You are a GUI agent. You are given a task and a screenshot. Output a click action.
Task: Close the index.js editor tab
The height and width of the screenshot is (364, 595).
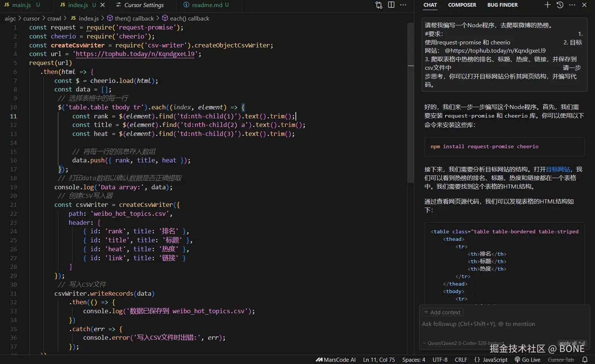[x=103, y=5]
